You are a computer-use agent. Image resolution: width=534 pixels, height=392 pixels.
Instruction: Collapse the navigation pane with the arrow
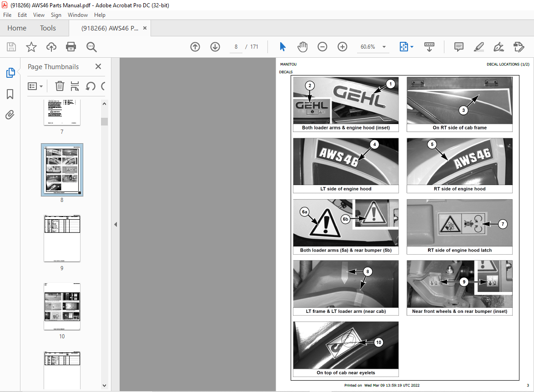coord(116,225)
